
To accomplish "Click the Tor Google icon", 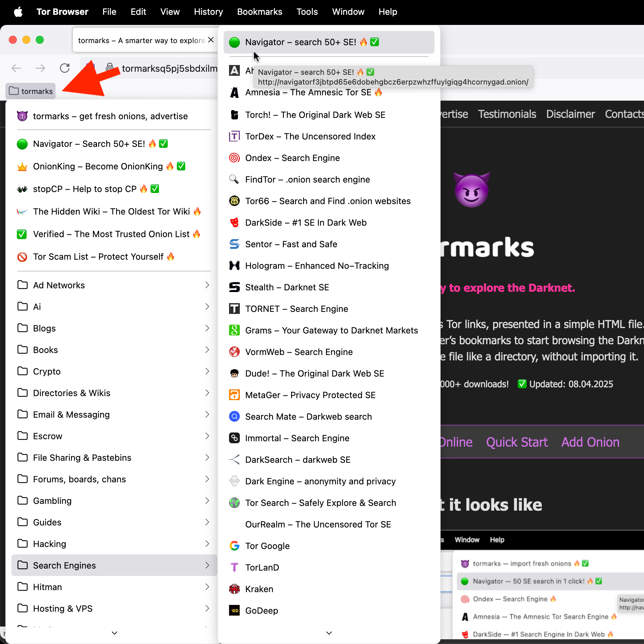I will [x=234, y=546].
